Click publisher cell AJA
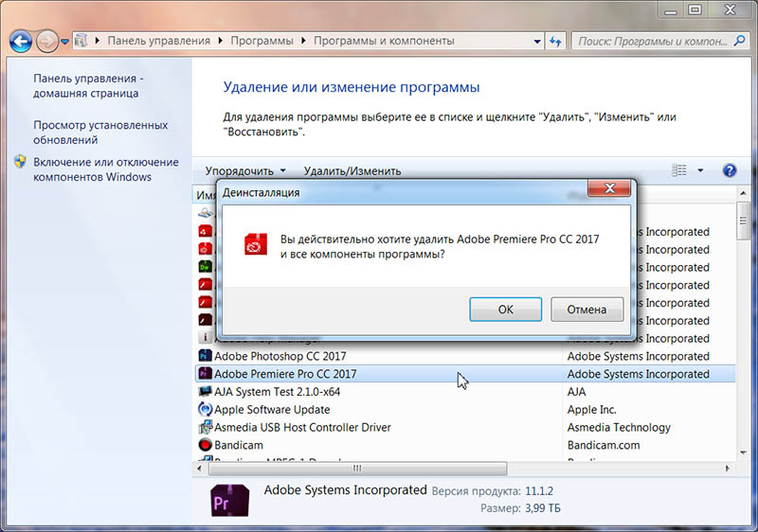Image resolution: width=758 pixels, height=532 pixels. (576, 392)
